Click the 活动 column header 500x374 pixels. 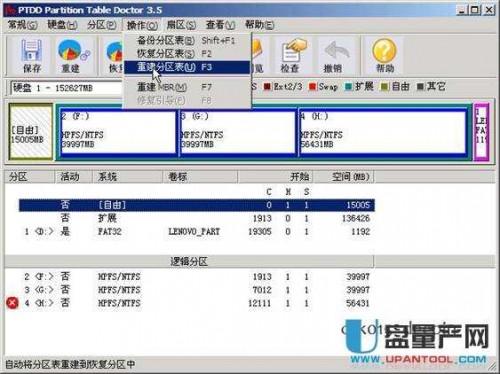point(73,177)
